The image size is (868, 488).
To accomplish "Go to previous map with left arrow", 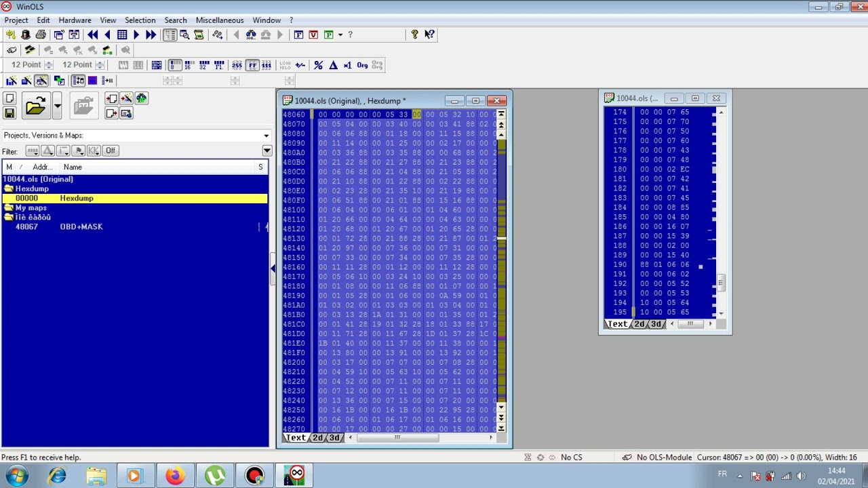I will tap(106, 35).
